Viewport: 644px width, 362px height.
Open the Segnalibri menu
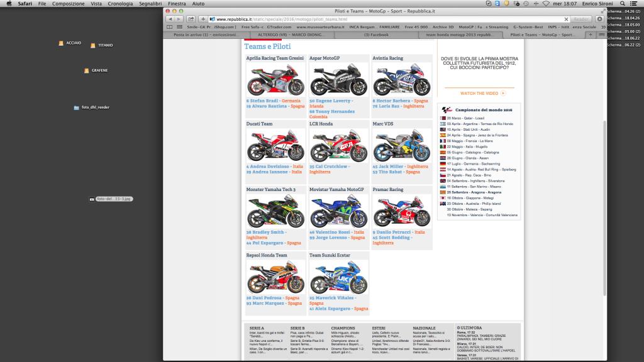click(x=150, y=3)
